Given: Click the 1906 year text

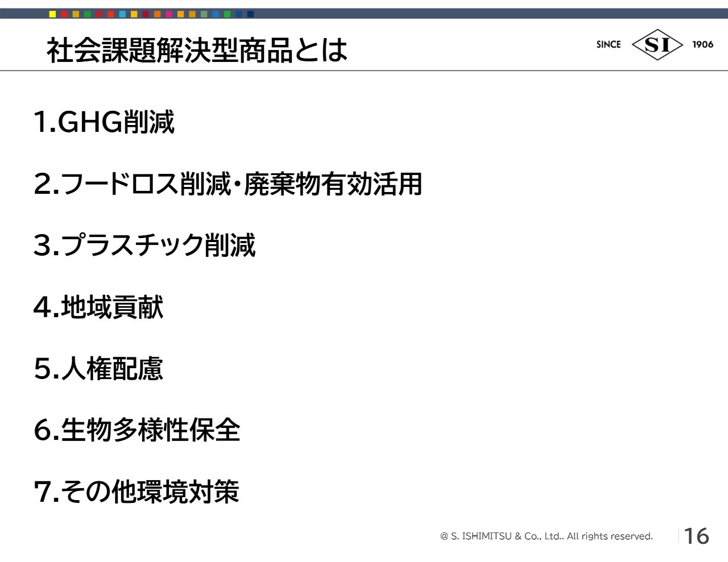Looking at the screenshot, I should (x=702, y=44).
